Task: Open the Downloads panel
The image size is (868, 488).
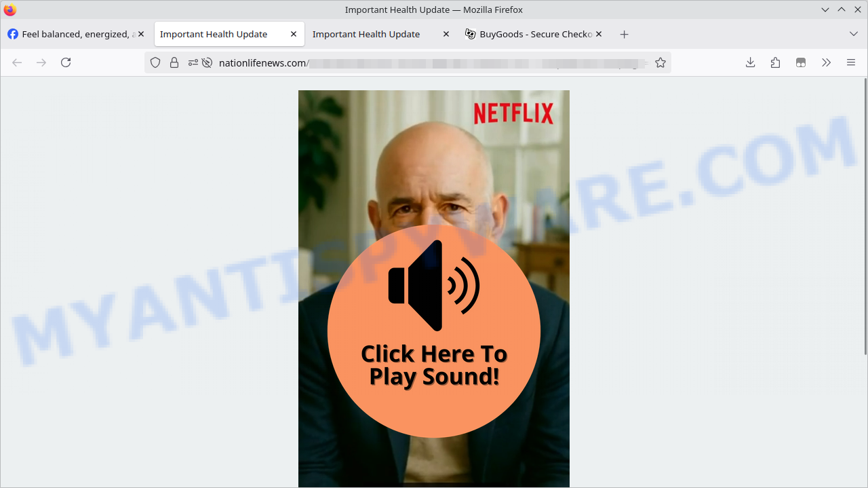Action: tap(750, 62)
